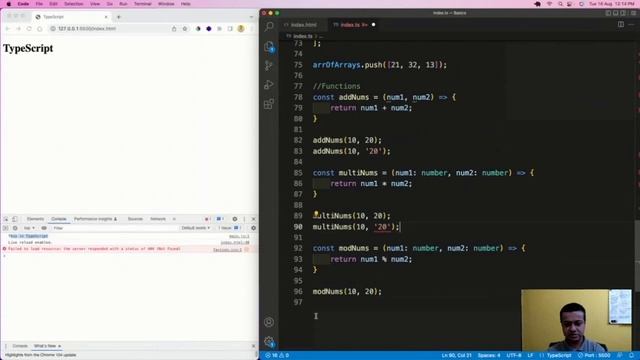Open the Terminal menu
This screenshot has width=640, height=360.
142,4
